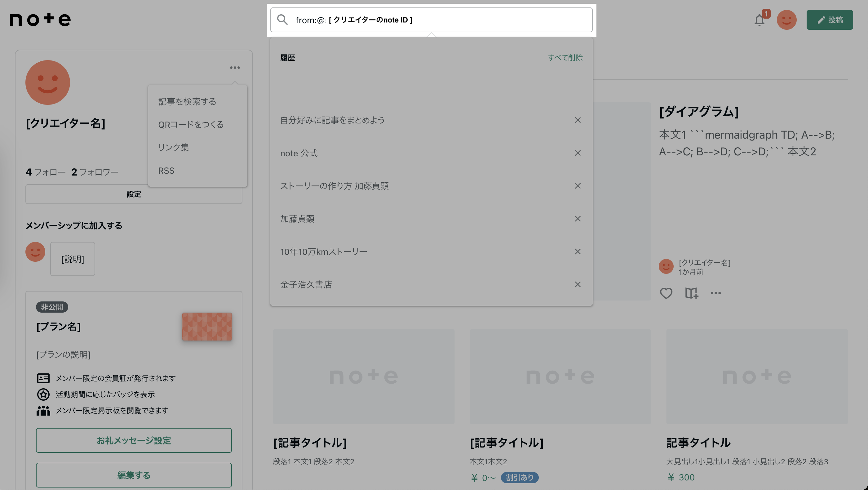Click the activity badge star icon
868x490 pixels.
pyautogui.click(x=43, y=394)
